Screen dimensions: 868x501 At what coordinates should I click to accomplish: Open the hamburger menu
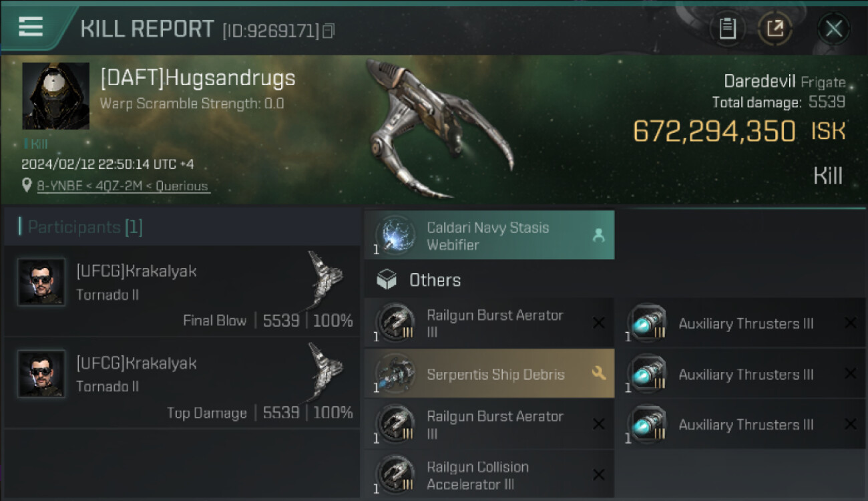click(31, 27)
